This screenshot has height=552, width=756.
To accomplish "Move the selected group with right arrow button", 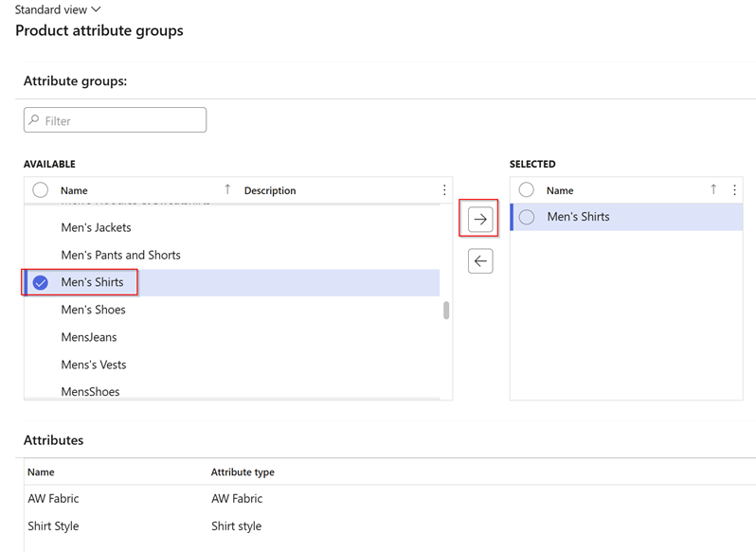I will tap(480, 220).
